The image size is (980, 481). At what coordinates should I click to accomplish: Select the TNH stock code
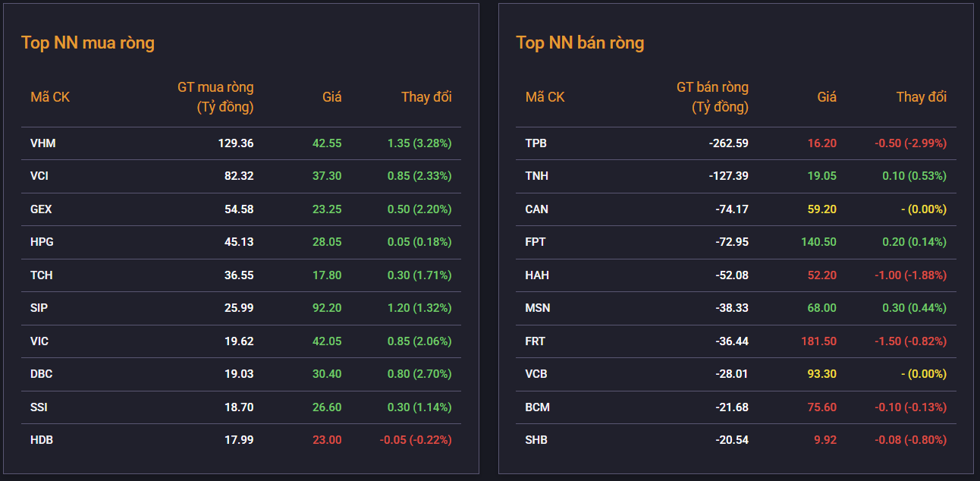(537, 176)
